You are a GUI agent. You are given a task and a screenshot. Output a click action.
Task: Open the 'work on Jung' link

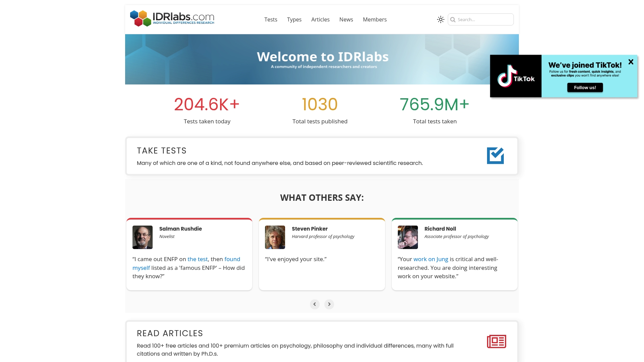[431, 259]
